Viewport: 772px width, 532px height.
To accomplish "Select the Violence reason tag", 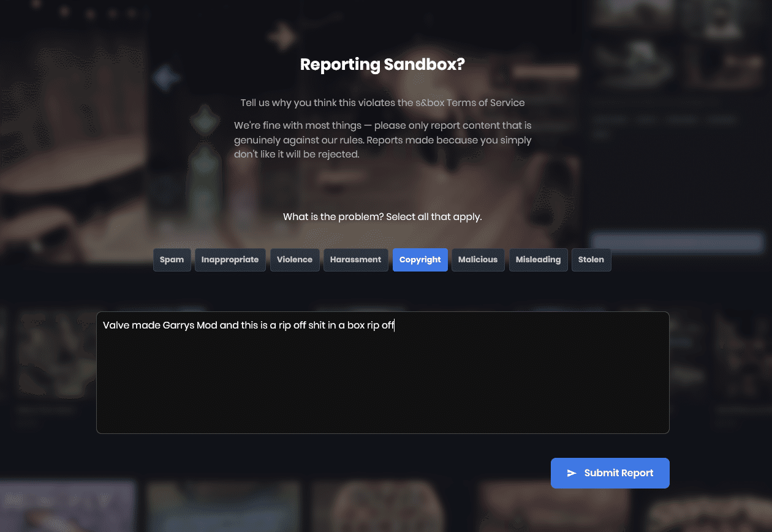I will pyautogui.click(x=295, y=260).
